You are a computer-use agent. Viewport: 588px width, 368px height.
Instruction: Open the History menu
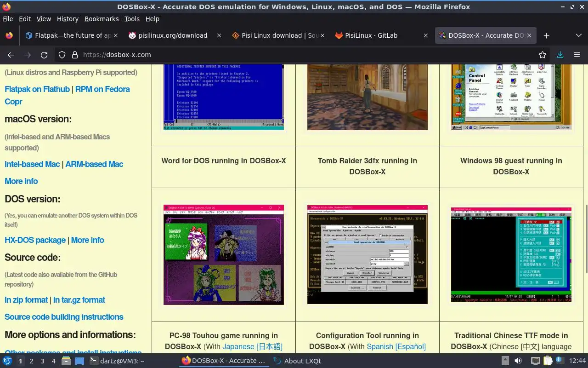tap(68, 19)
